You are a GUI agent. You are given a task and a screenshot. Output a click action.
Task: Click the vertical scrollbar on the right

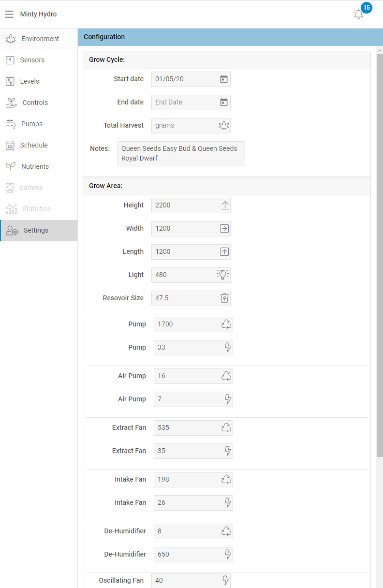coord(380,251)
